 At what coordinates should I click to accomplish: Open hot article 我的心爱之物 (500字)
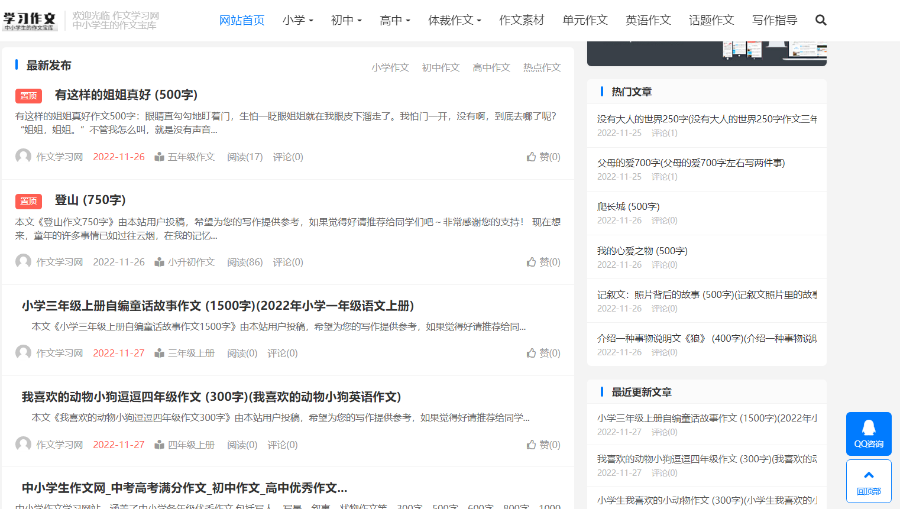[x=642, y=251]
